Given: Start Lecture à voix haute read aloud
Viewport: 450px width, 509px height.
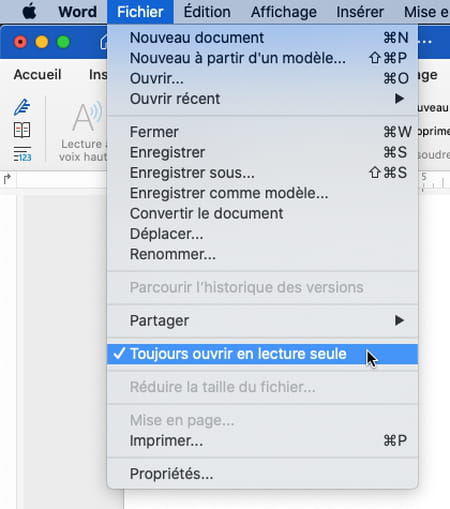Looking at the screenshot, I should click(x=83, y=132).
